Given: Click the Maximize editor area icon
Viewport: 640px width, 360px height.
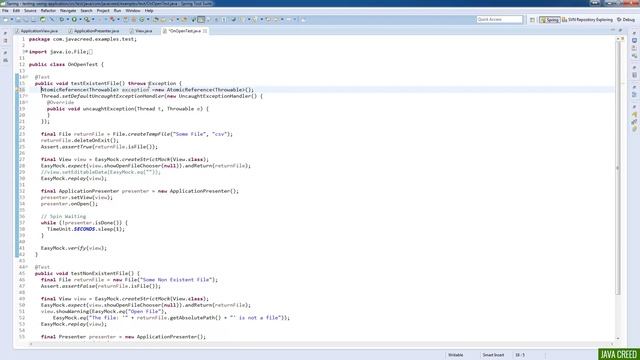Looking at the screenshot, I should [x=621, y=30].
